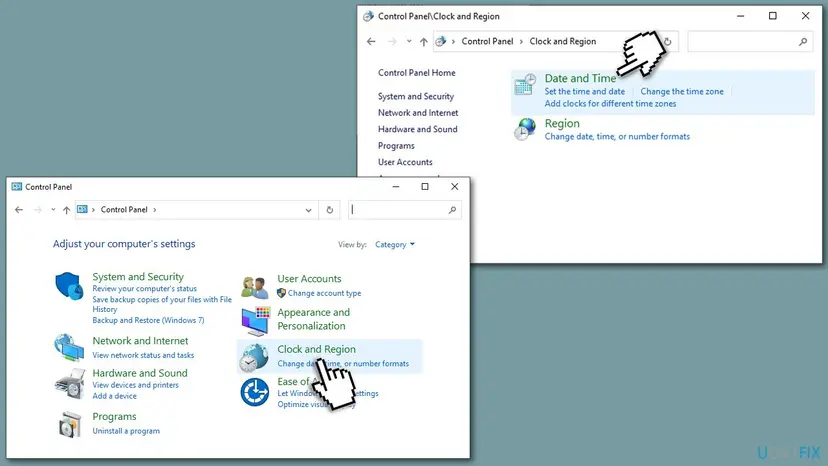Select System and Security in sidebar
828x466 pixels.
[x=416, y=96]
